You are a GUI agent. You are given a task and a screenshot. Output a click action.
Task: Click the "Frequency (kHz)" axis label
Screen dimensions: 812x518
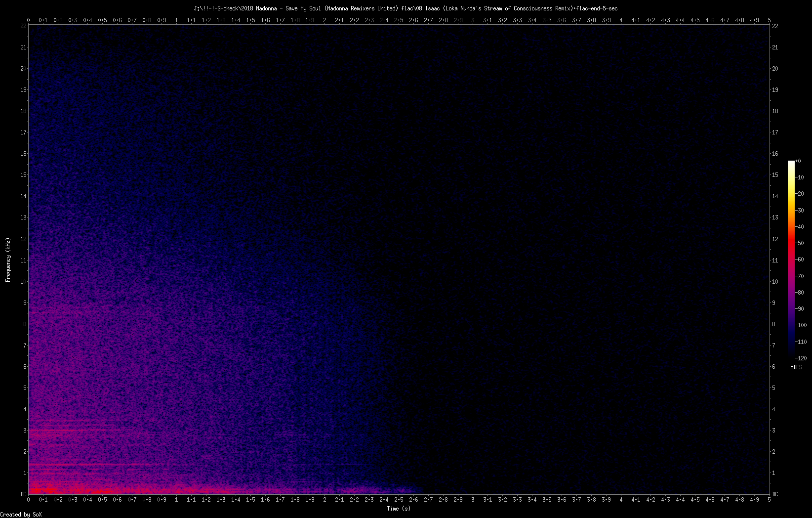pyautogui.click(x=8, y=260)
